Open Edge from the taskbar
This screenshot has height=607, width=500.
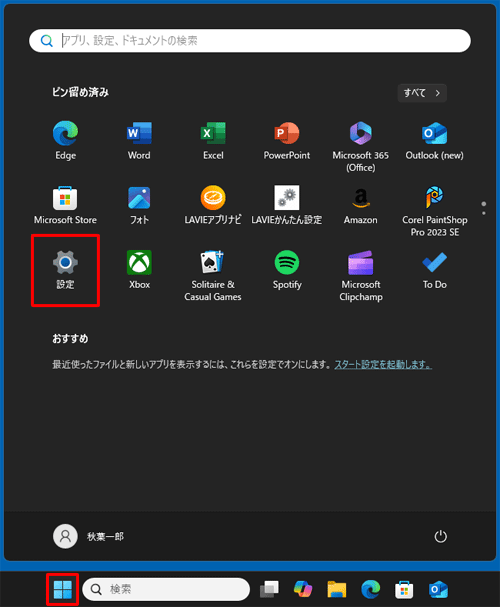pos(370,590)
